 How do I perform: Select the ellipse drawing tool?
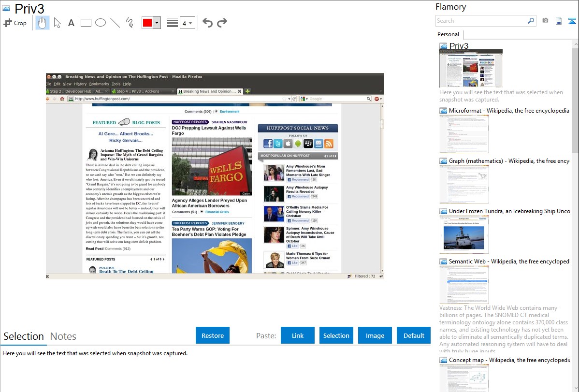click(101, 23)
